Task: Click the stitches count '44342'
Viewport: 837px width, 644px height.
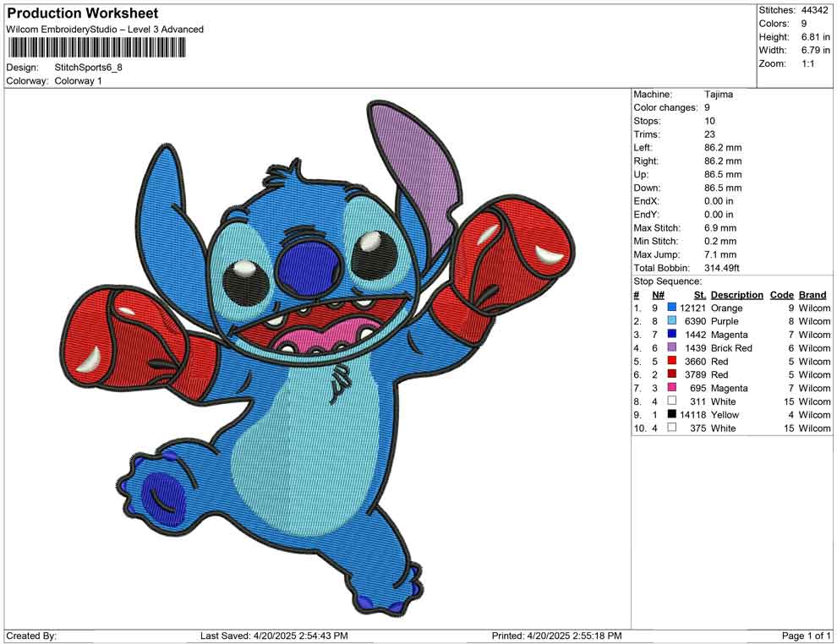Action: coord(814,10)
